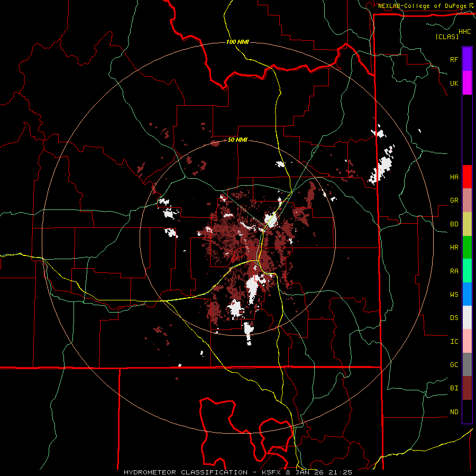476x476 pixels.
Task: Click the BD legend label
Action: pos(454,224)
